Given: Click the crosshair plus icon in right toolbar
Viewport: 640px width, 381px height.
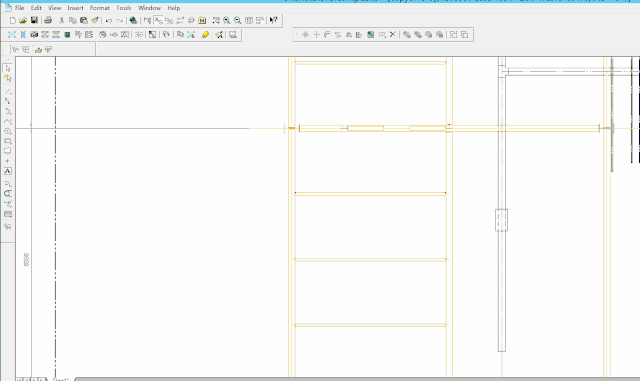Looking at the screenshot, I should [x=316, y=35].
